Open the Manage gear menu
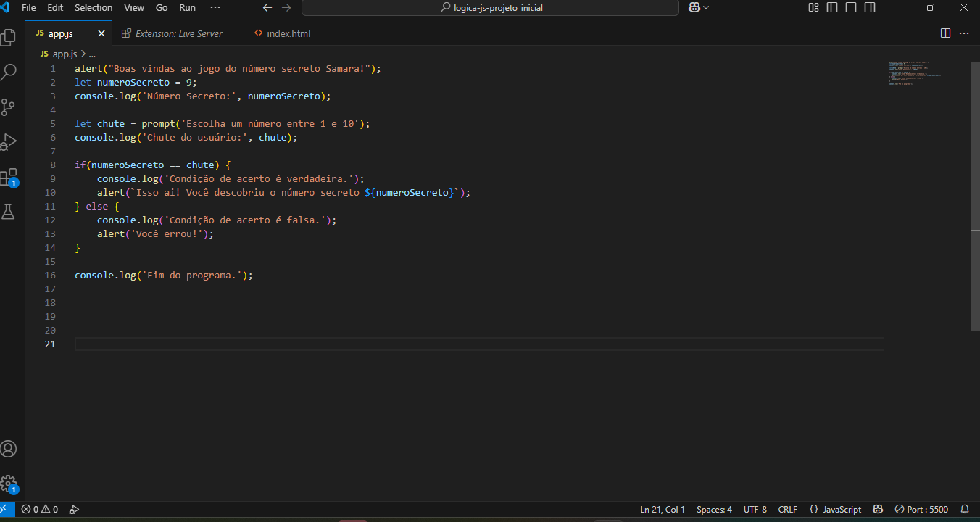Viewport: 980px width, 522px height. [x=9, y=484]
